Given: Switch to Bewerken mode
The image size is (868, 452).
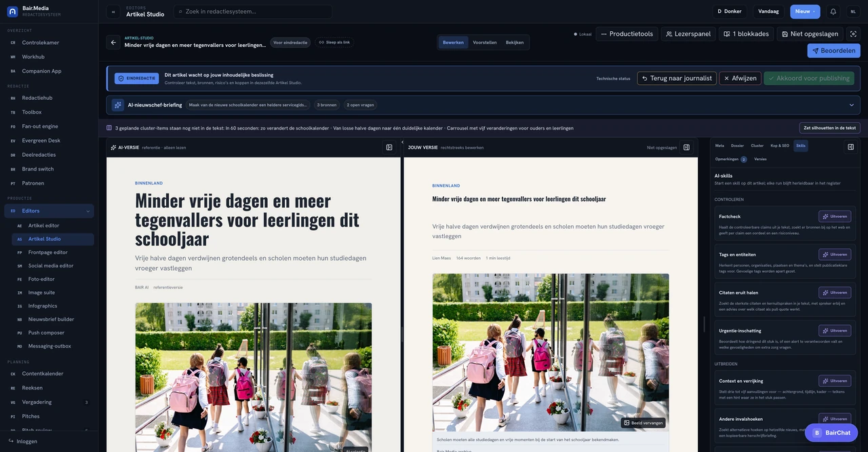Looking at the screenshot, I should [x=453, y=42].
